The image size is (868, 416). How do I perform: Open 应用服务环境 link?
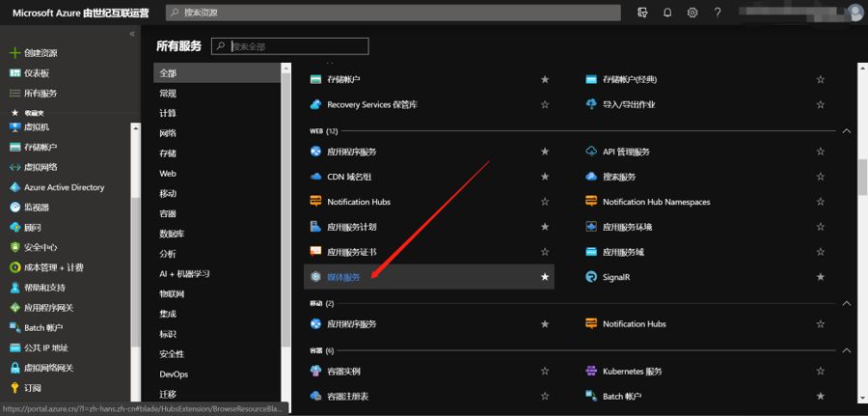[627, 227]
